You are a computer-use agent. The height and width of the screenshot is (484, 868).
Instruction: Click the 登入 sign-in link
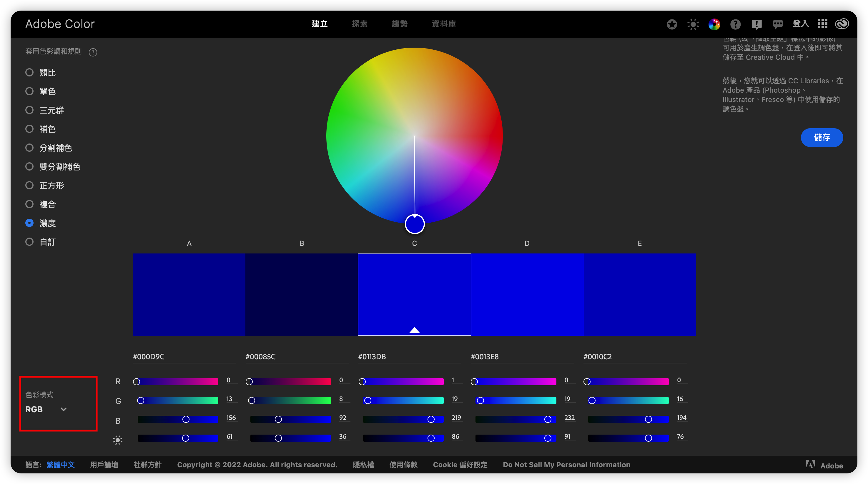pos(801,24)
